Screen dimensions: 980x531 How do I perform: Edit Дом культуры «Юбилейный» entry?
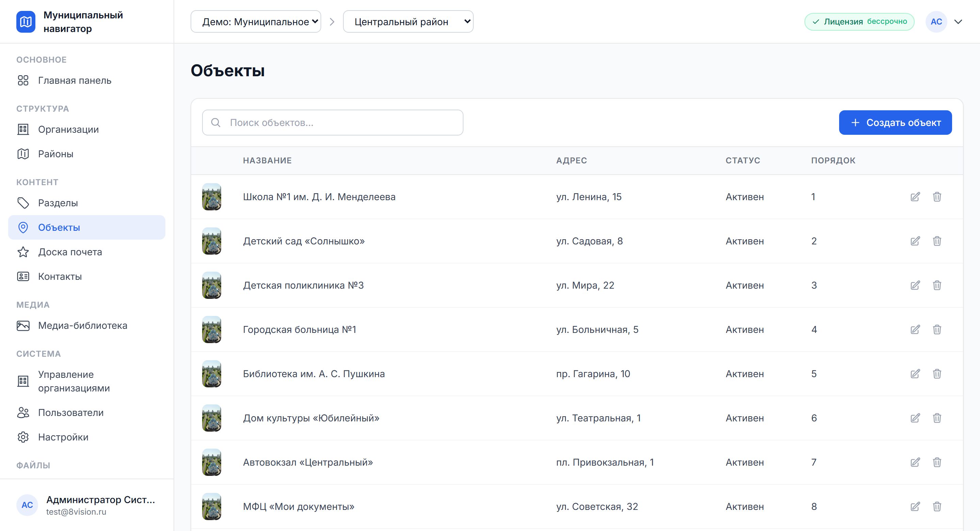[915, 418]
